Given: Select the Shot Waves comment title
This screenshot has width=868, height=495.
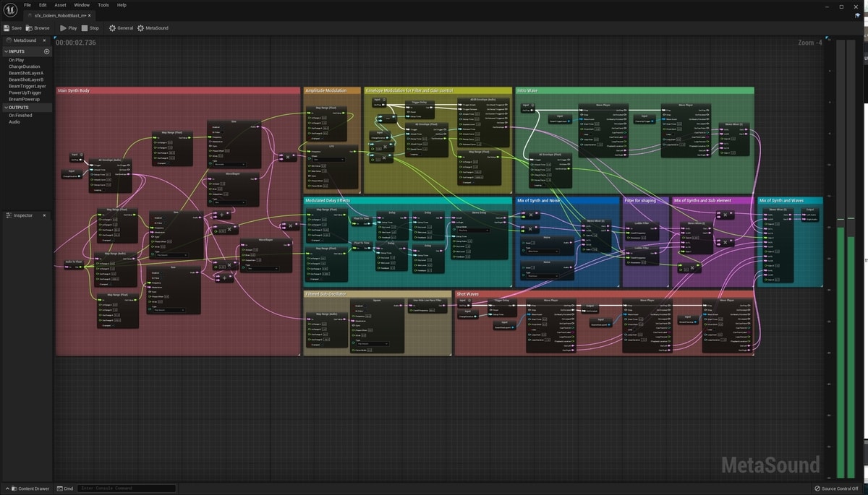Looking at the screenshot, I should pyautogui.click(x=468, y=294).
